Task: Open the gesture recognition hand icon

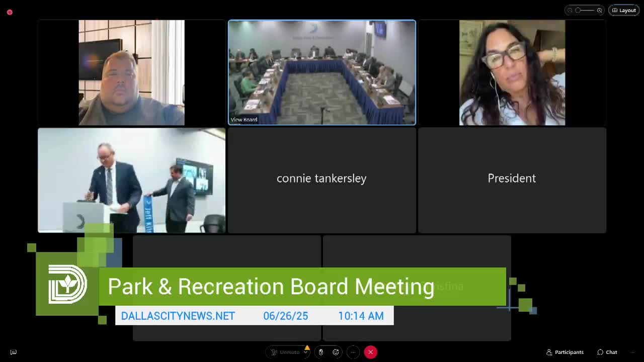Action: point(321,352)
